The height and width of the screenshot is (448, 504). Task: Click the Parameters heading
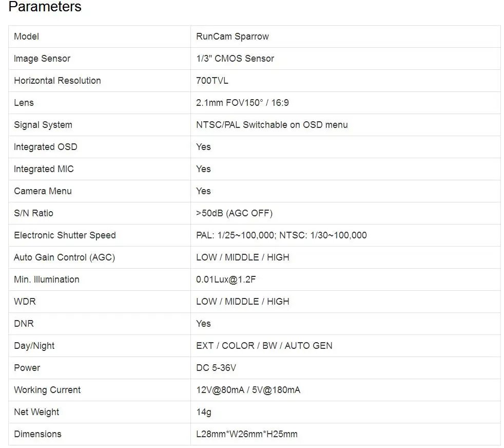(45, 7)
